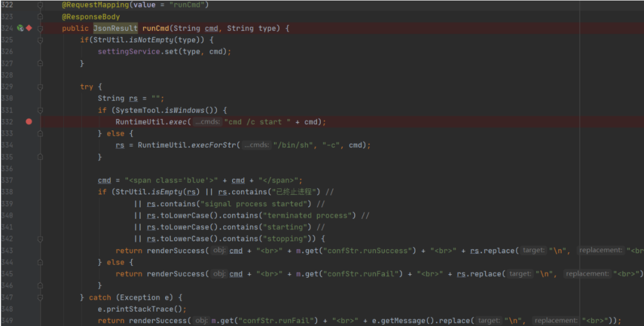The image size is (644, 326).
Task: Click the "cmd /c start " string literal
Action: (x=257, y=122)
